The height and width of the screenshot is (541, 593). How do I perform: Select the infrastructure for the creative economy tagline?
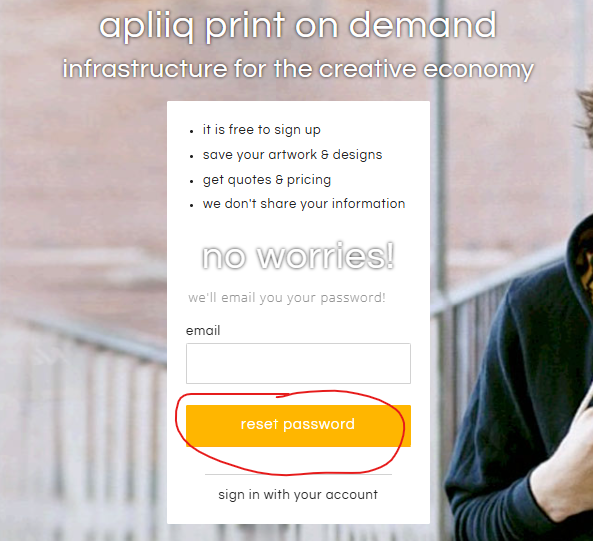[x=298, y=69]
